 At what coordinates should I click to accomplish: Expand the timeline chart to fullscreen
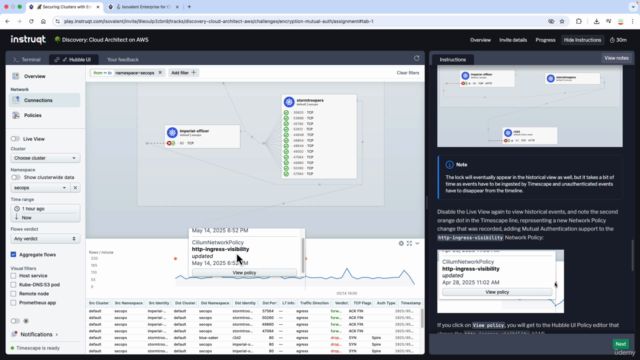(409, 244)
